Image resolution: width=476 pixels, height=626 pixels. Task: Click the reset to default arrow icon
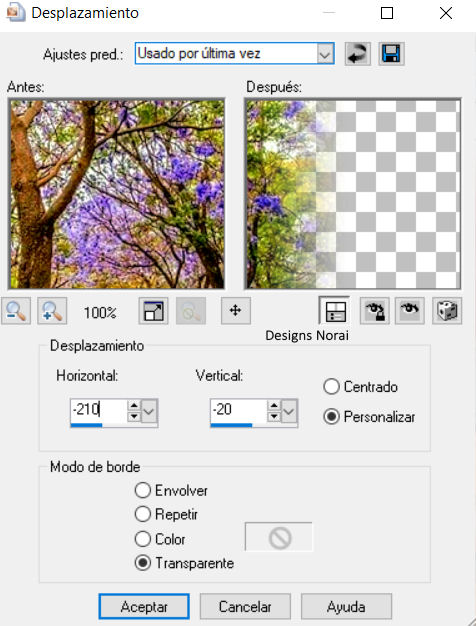pyautogui.click(x=357, y=54)
